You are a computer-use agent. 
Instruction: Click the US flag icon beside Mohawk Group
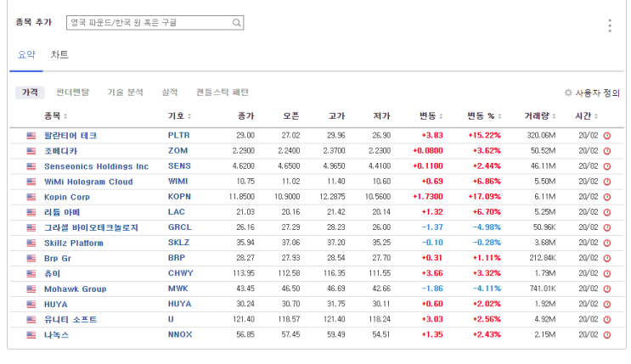tap(31, 288)
